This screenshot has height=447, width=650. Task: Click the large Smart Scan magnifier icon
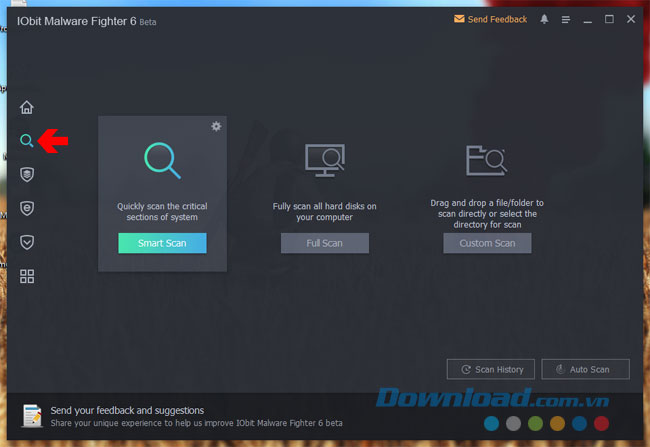(x=162, y=160)
